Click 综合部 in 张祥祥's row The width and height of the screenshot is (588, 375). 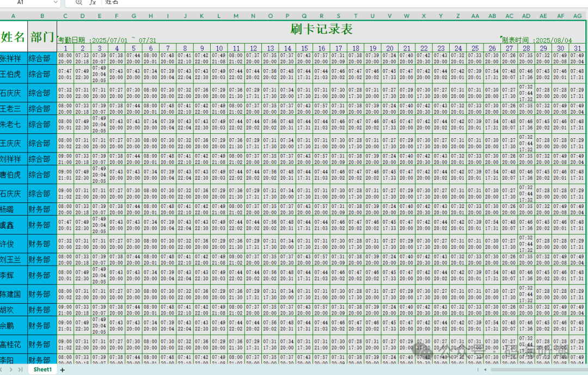pos(42,58)
